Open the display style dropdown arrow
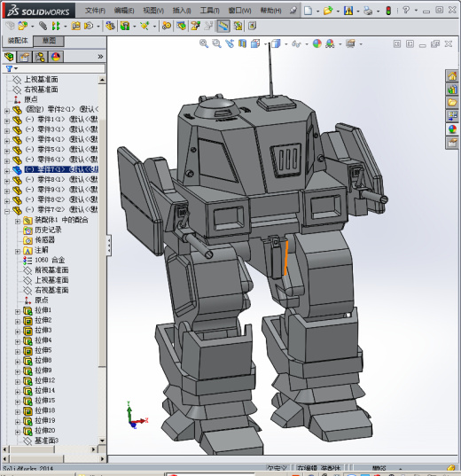 [286, 44]
